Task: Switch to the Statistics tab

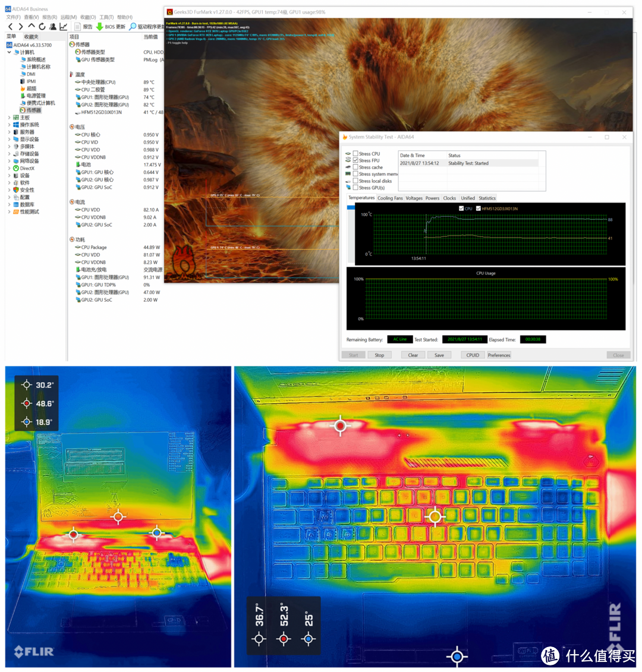Action: (x=487, y=198)
